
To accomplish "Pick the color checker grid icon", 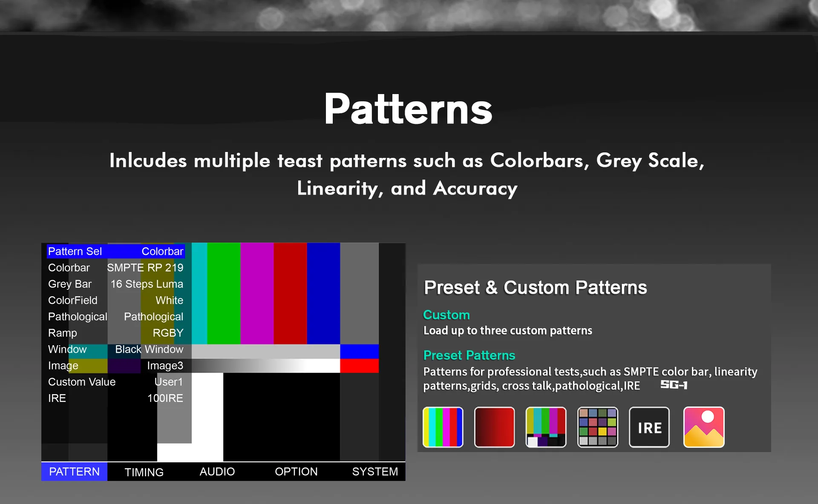I will tap(597, 427).
